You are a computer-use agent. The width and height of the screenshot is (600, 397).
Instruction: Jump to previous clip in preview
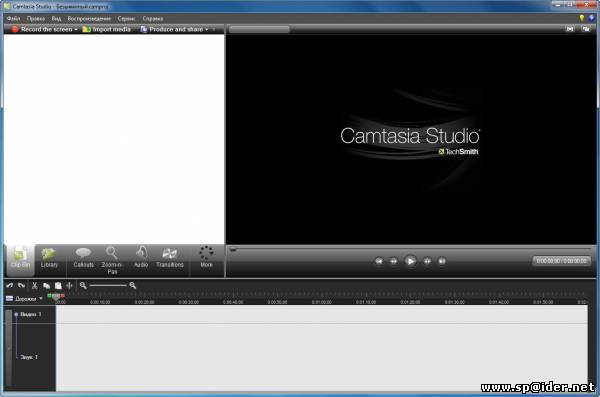[379, 261]
